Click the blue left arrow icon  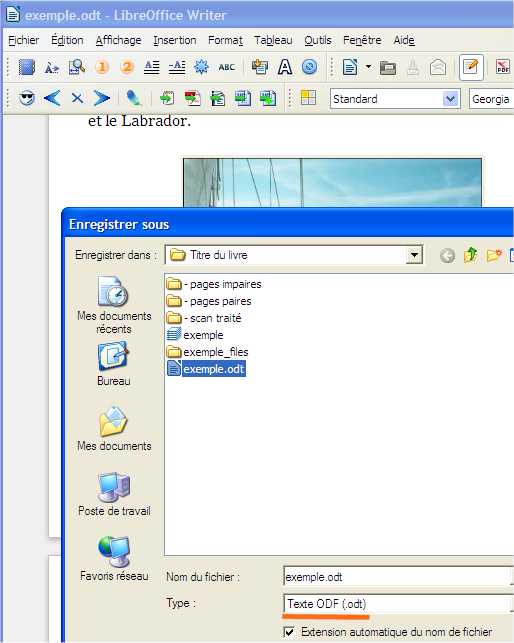click(x=53, y=98)
